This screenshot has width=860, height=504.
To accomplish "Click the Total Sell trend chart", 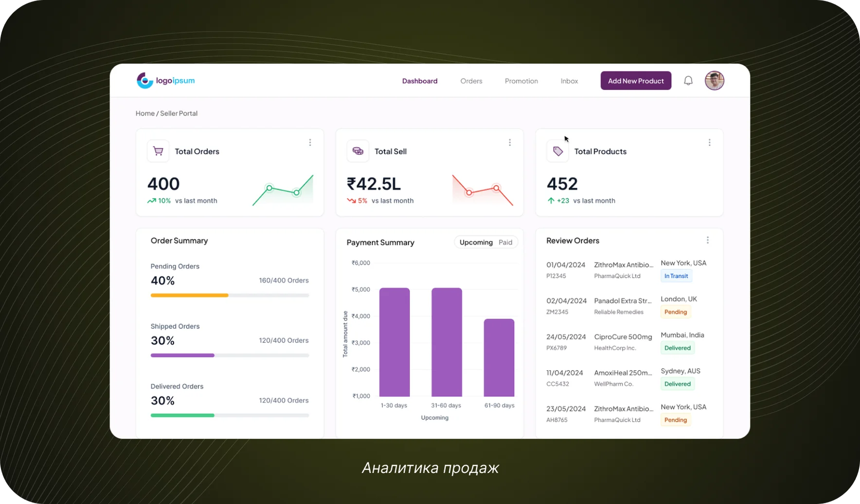I will 483,190.
